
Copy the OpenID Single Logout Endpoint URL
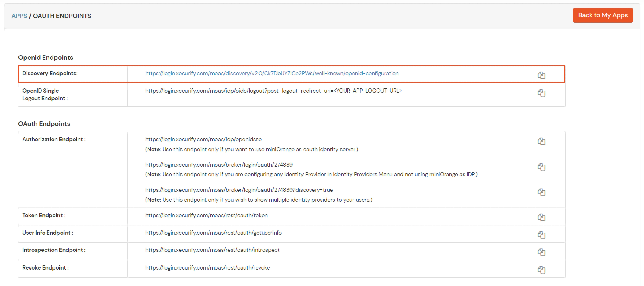(x=541, y=93)
